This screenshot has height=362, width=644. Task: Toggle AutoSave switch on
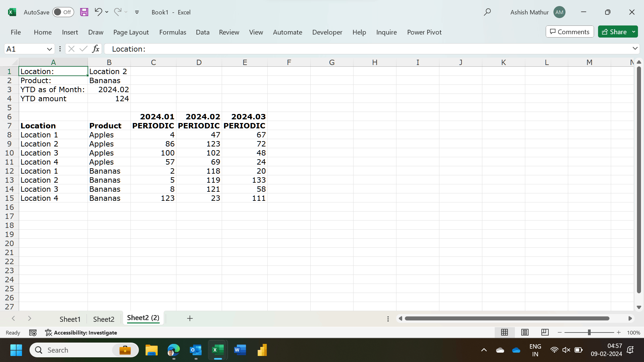point(63,12)
